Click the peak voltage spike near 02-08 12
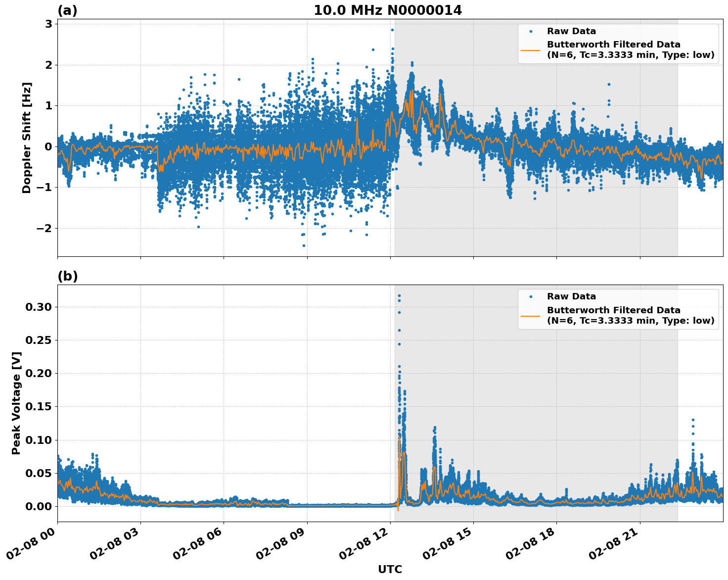This screenshot has height=580, width=728. point(400,295)
